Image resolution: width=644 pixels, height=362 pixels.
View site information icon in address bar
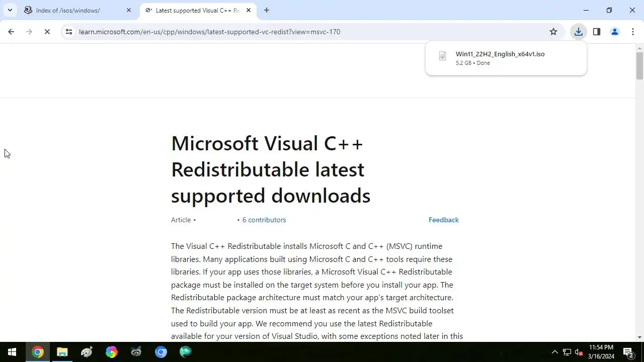pos(69,32)
